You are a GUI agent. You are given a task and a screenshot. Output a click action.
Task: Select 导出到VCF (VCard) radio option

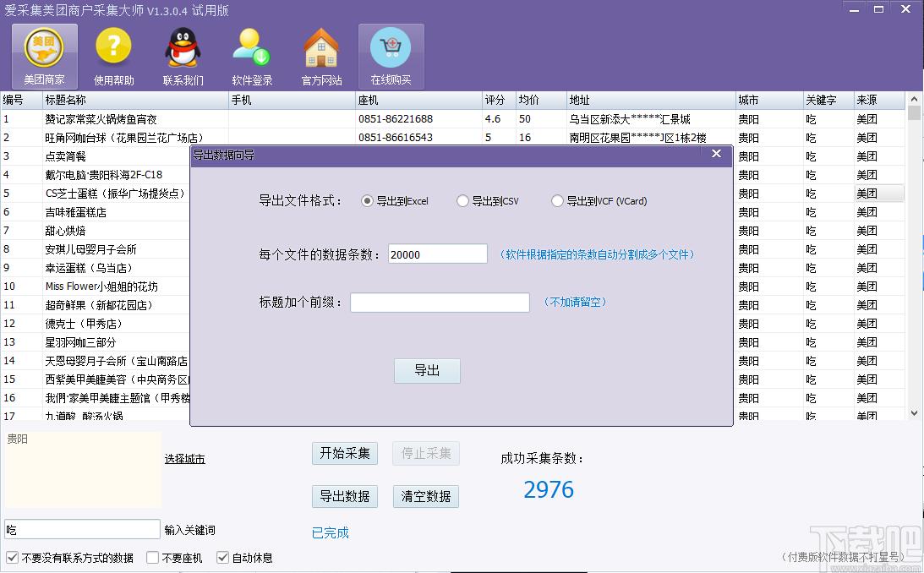pyautogui.click(x=599, y=201)
